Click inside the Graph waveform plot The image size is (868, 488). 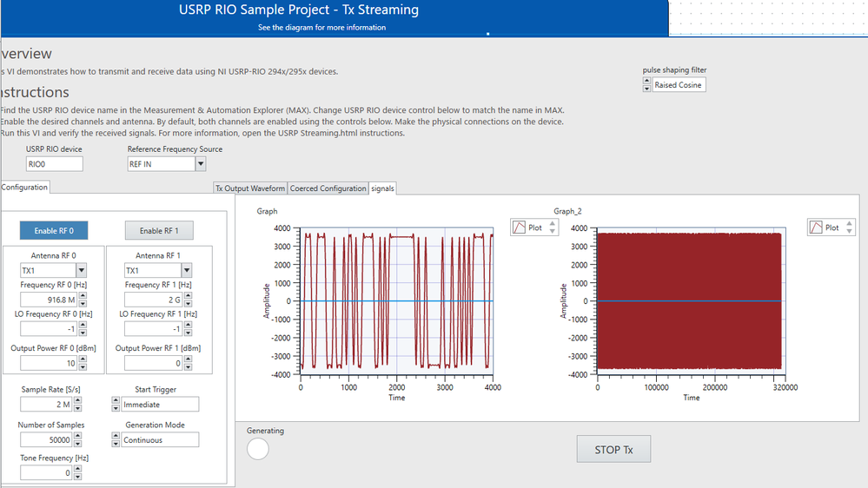point(397,301)
